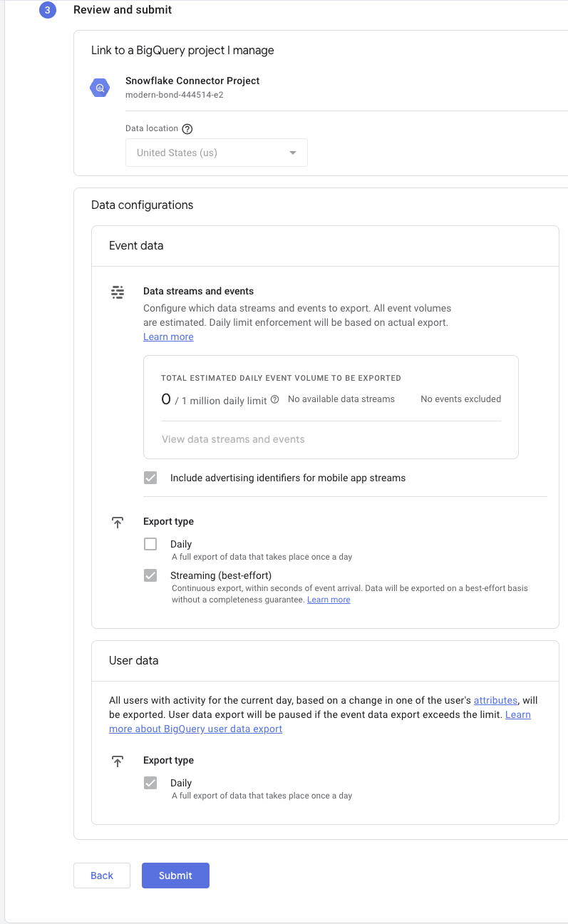Enable the Daily export checkbox under Event data
568x924 pixels.
click(x=150, y=543)
